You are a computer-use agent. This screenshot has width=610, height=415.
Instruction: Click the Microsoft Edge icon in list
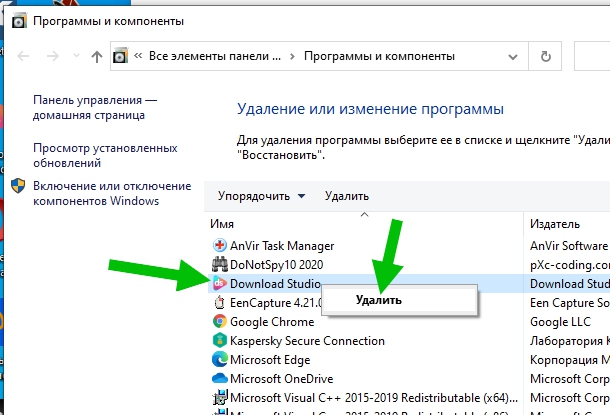tap(219, 359)
